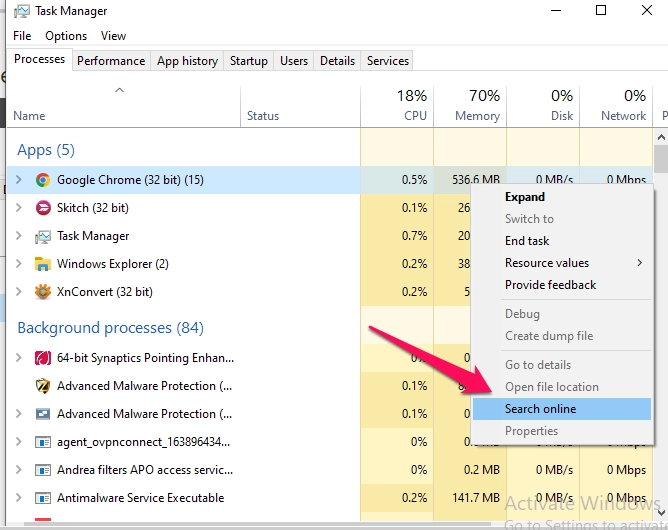Image resolution: width=668 pixels, height=530 pixels.
Task: Open the Options menu
Action: (x=66, y=36)
